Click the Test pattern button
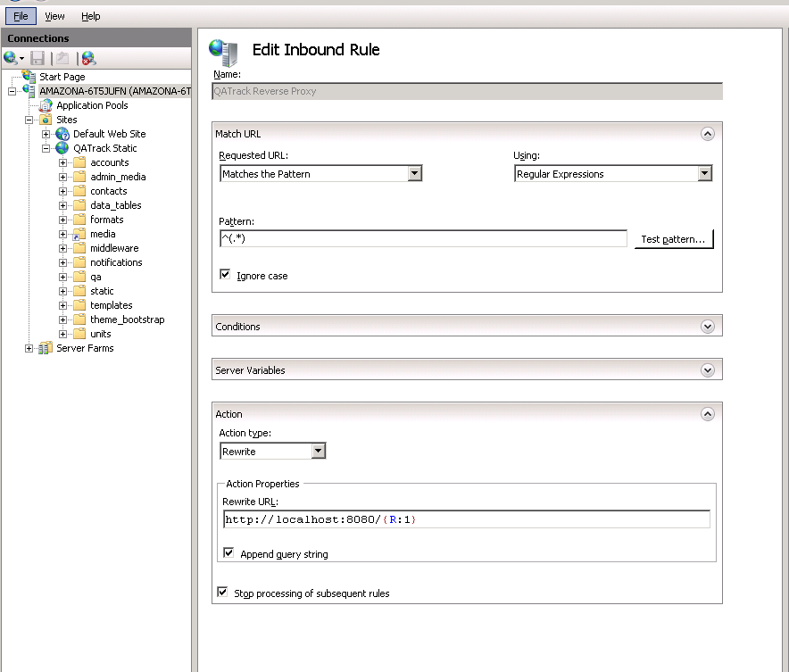The width and height of the screenshot is (789, 672). [x=674, y=238]
